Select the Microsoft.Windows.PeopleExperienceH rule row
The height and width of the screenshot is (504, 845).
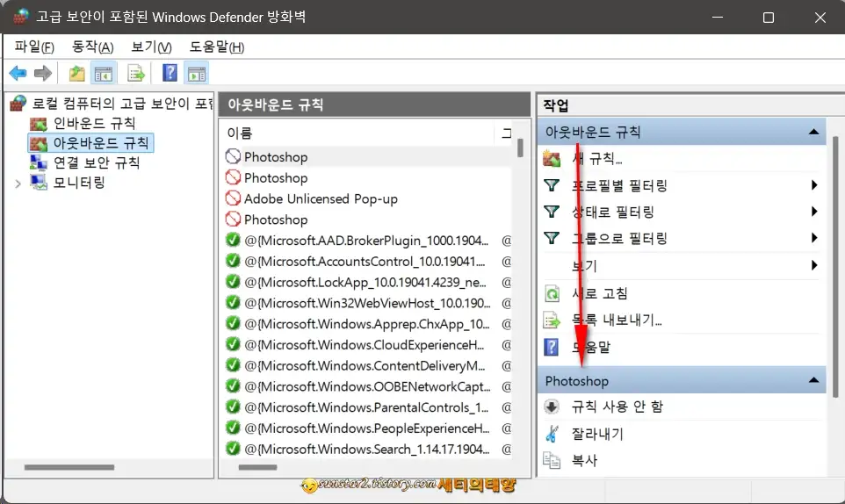[x=367, y=428]
